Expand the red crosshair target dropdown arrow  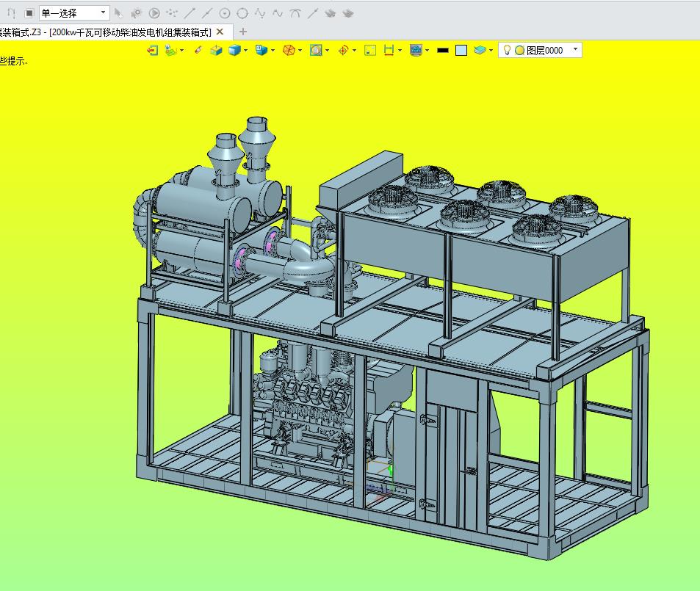355,51
